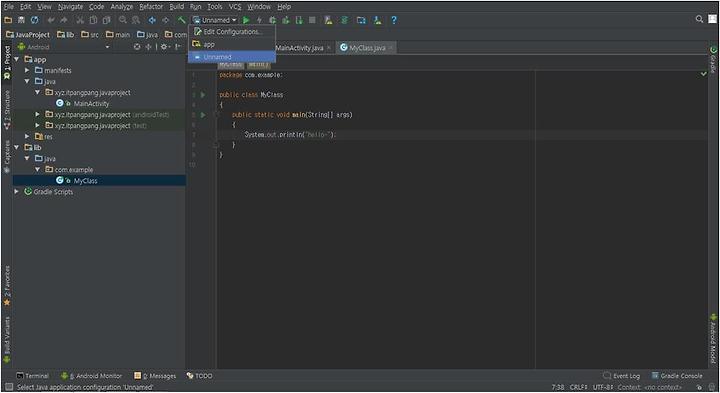Click the Scroll from Source target icon

coord(137,47)
